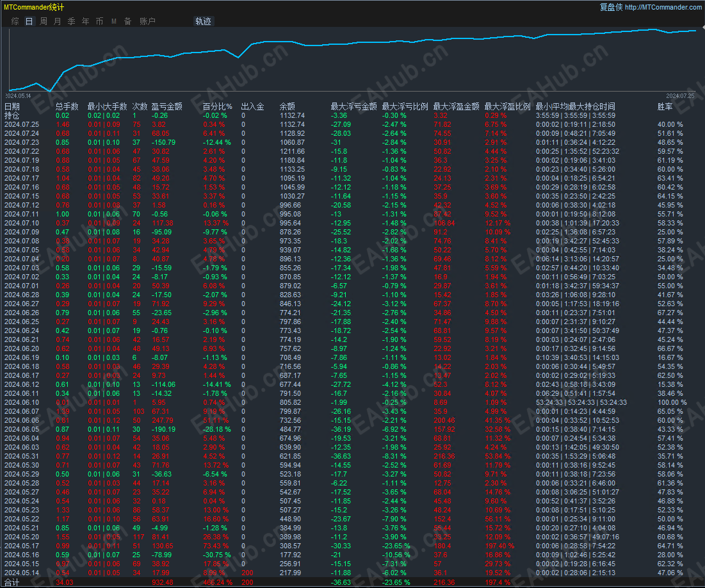This screenshot has width=705, height=588.
Task: Switch to the 综 summary tab
Action: (x=15, y=21)
